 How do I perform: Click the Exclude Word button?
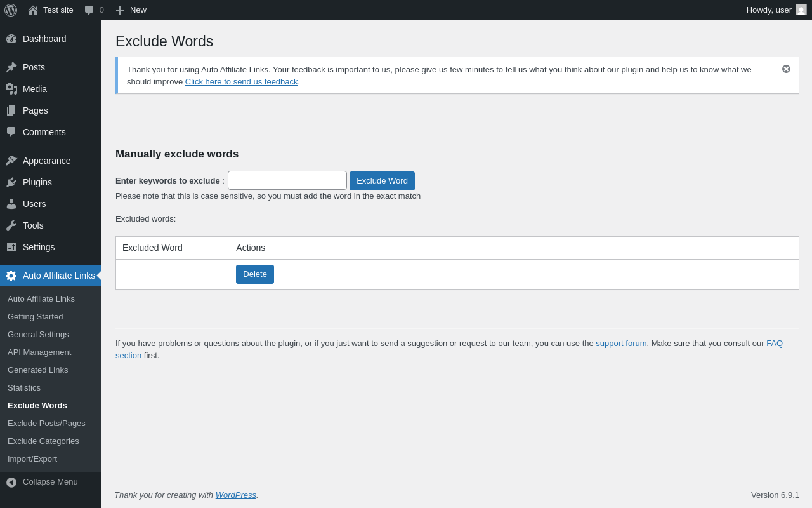pos(382,181)
